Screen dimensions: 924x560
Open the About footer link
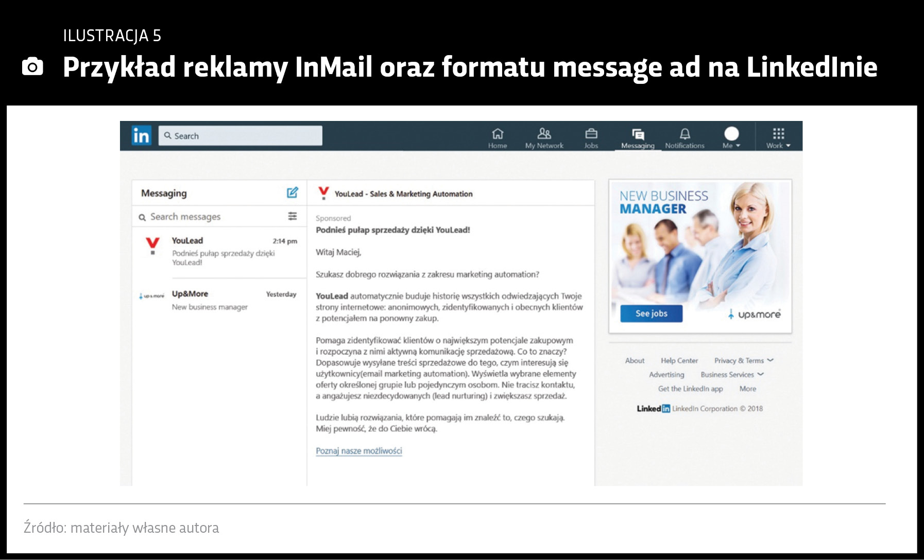(x=635, y=361)
